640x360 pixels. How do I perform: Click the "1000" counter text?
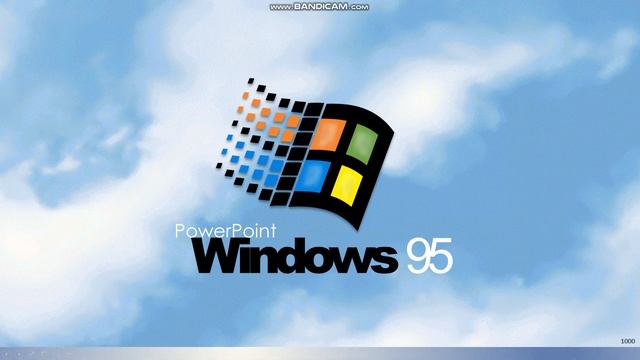pyautogui.click(x=628, y=341)
